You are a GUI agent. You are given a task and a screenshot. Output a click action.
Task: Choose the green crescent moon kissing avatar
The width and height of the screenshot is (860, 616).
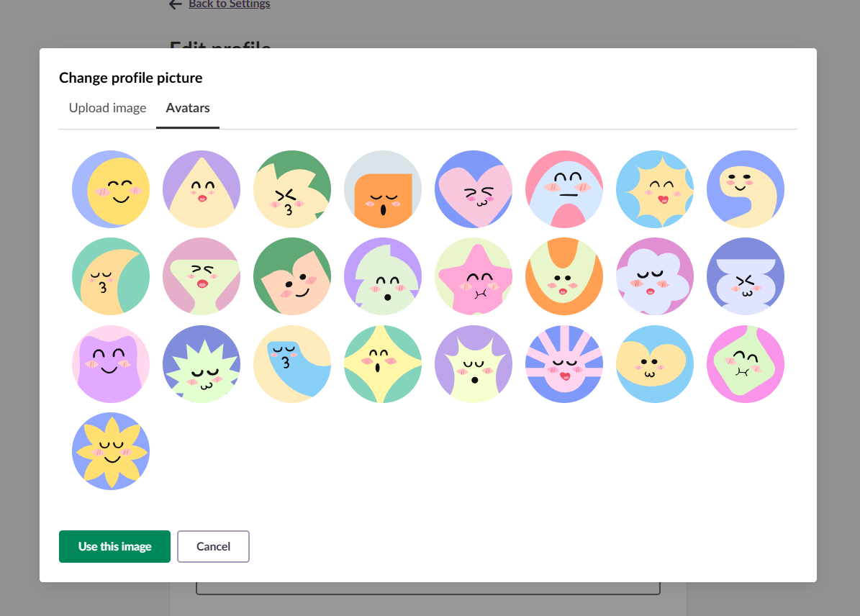click(x=111, y=276)
